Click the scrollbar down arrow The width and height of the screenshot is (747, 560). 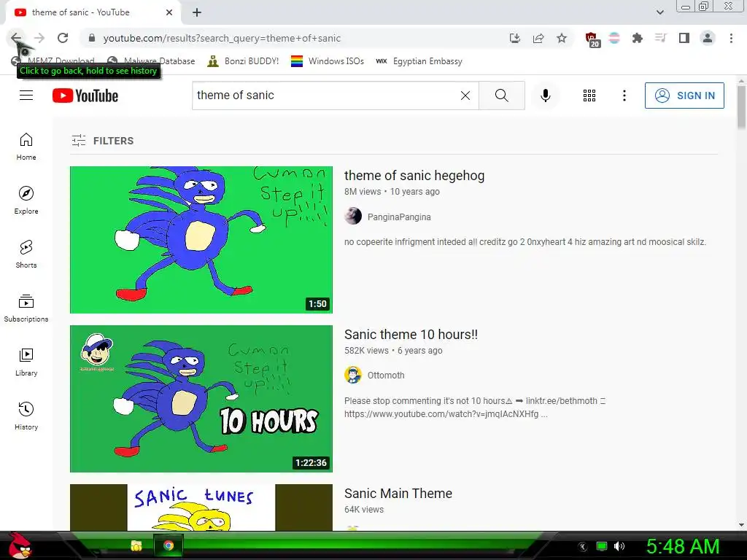(x=741, y=525)
